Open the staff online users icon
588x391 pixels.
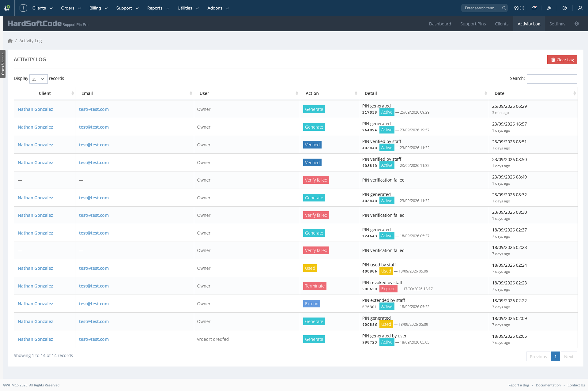[x=519, y=8]
